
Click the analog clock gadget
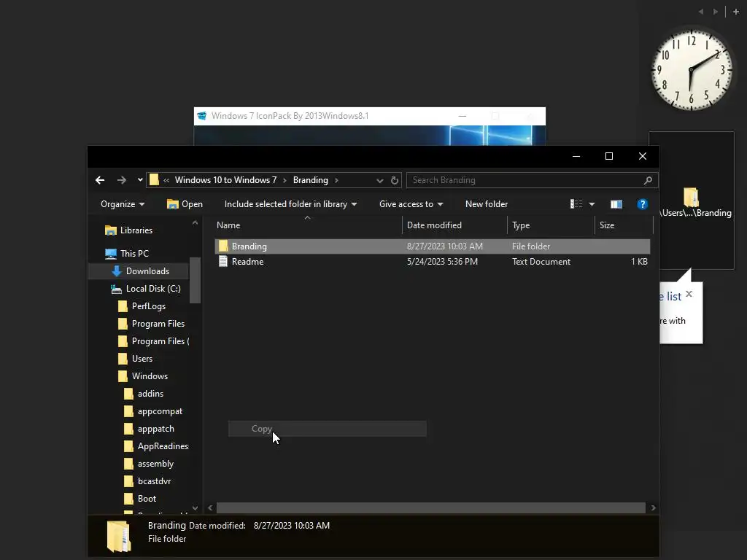tap(692, 71)
